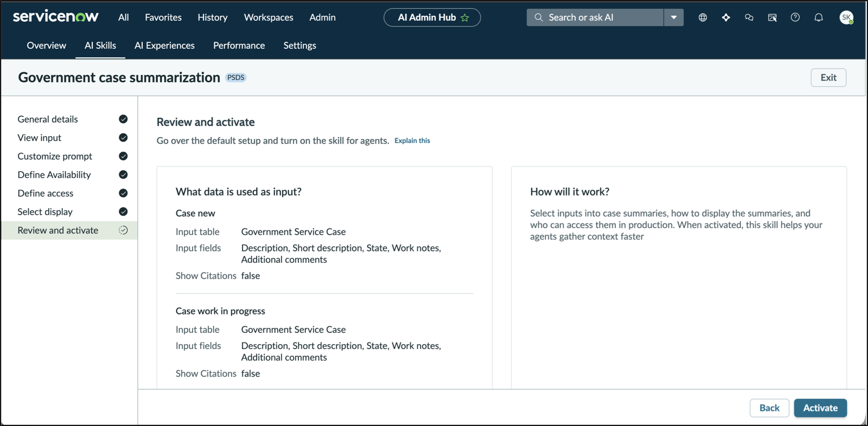Switch to the Performance tab
This screenshot has width=868, height=426.
(x=239, y=46)
